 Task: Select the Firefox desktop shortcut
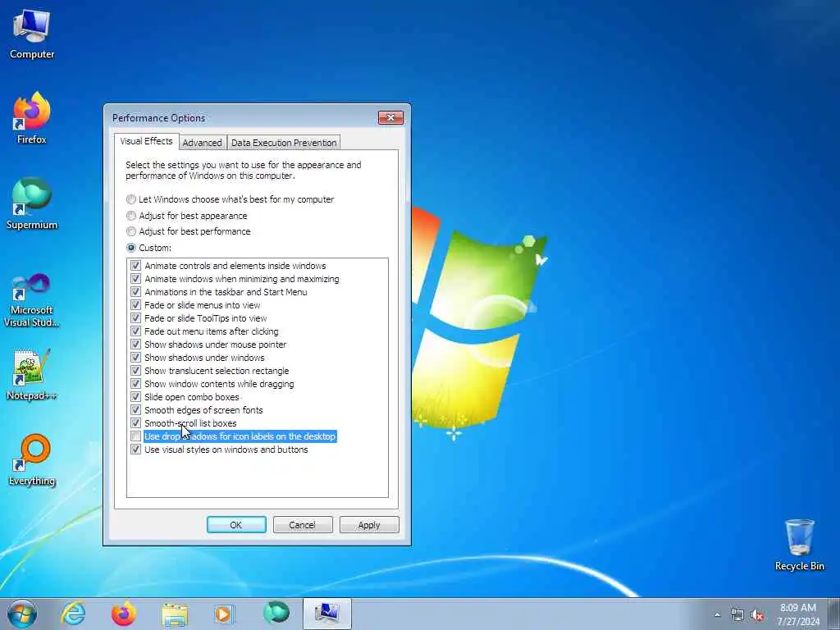click(32, 118)
